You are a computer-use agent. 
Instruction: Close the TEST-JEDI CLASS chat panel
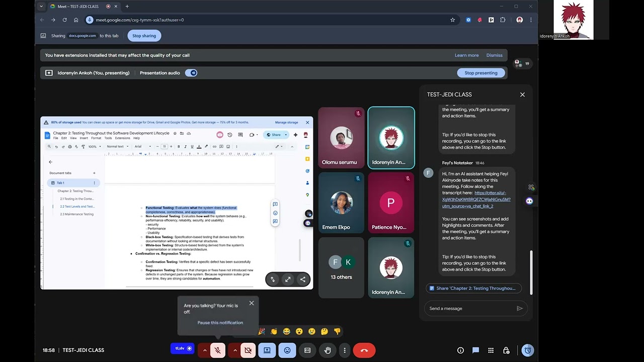[x=522, y=95]
